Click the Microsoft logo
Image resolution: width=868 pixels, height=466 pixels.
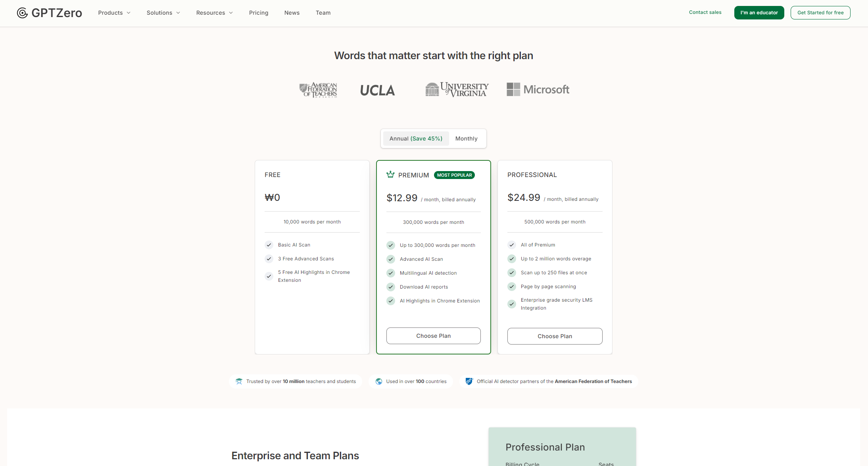(x=538, y=89)
